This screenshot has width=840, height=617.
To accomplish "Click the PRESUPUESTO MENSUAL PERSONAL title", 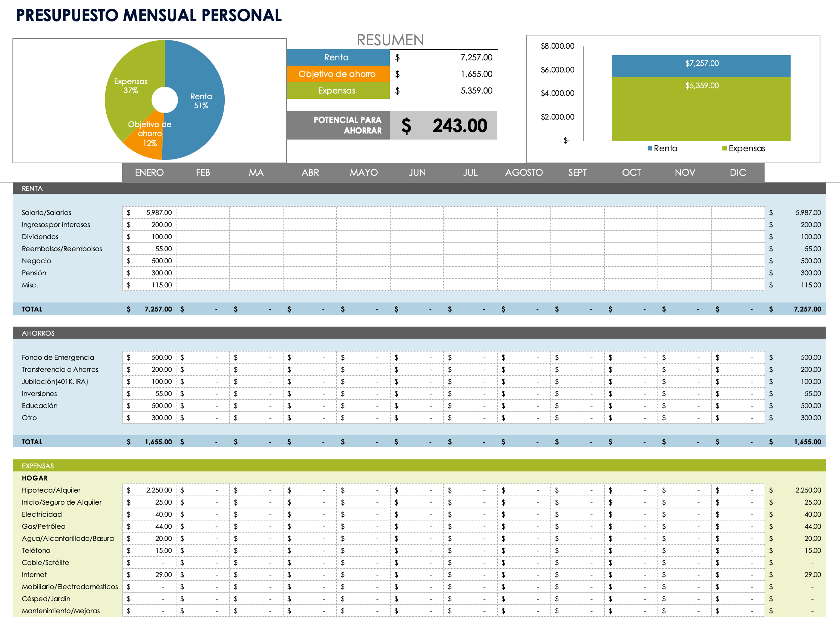I will tap(149, 15).
